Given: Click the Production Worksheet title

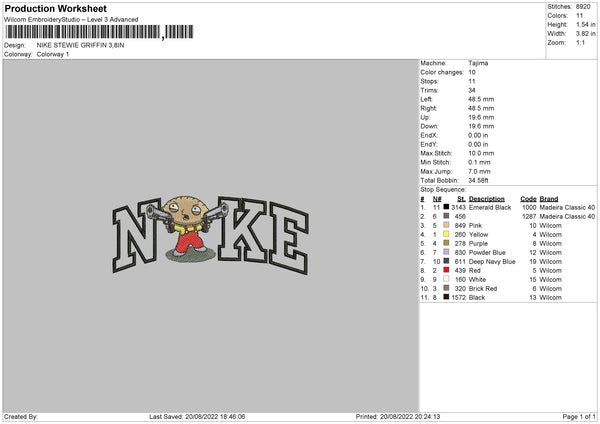Looking at the screenshot, I should tap(55, 8).
